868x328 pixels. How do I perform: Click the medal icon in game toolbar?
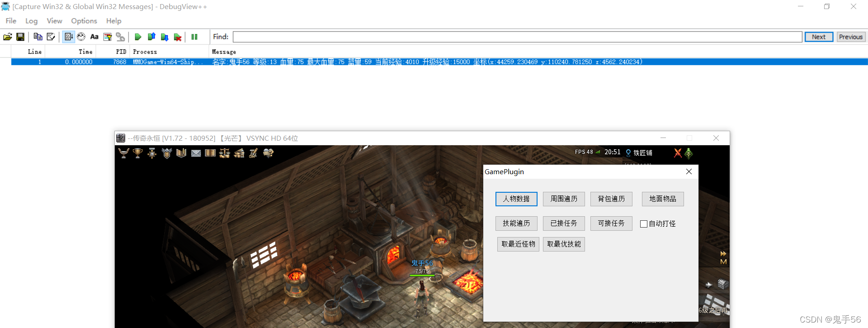point(152,153)
